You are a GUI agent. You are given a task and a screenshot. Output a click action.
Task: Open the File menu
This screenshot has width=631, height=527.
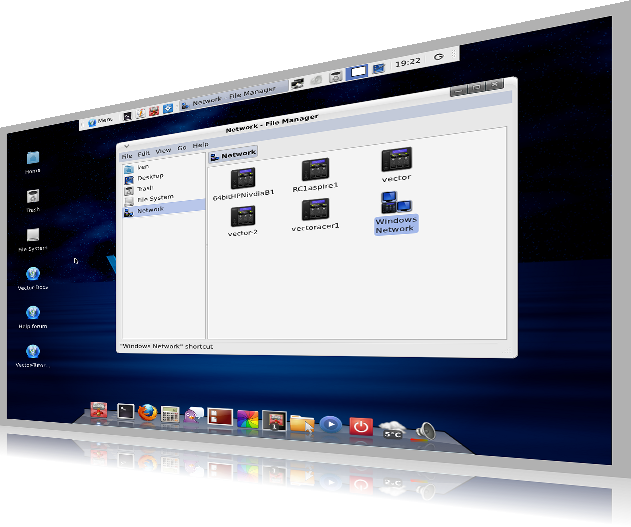pyautogui.click(x=127, y=156)
